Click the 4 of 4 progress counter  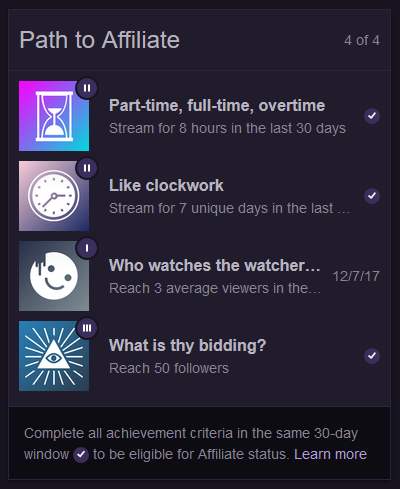[x=362, y=40]
